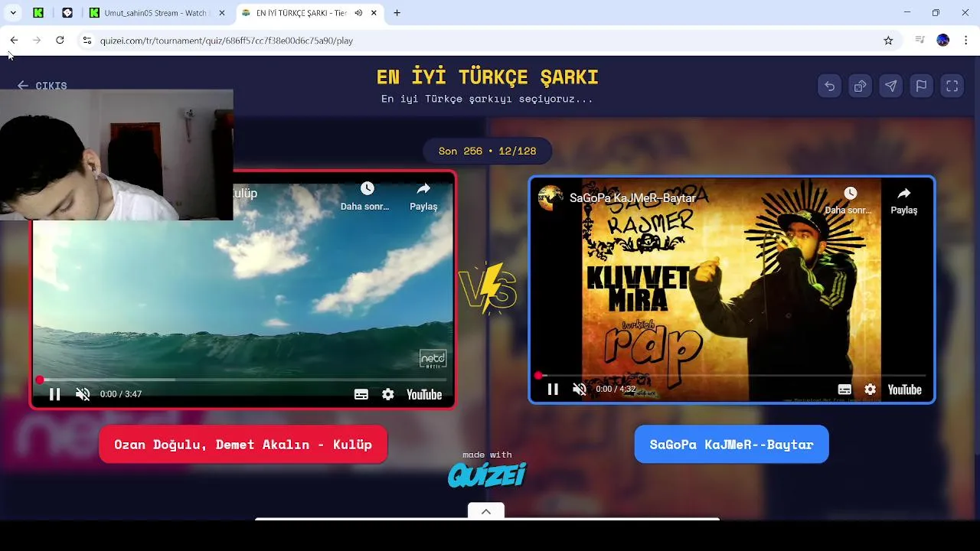Image resolution: width=980 pixels, height=551 pixels.
Task: Vote for Ozan Doğulu, Demet Akalın - Kulüp
Action: pos(243,445)
